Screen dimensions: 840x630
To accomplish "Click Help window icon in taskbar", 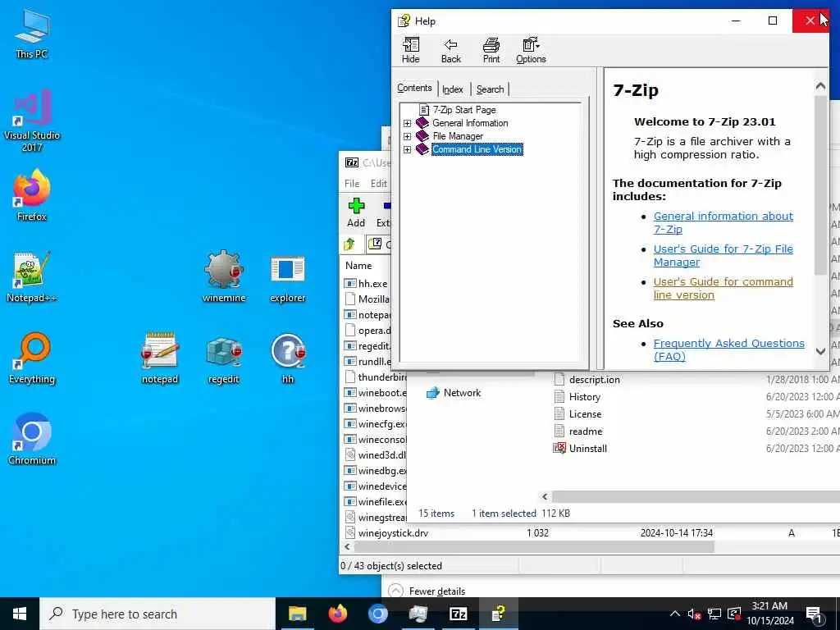I will (498, 614).
